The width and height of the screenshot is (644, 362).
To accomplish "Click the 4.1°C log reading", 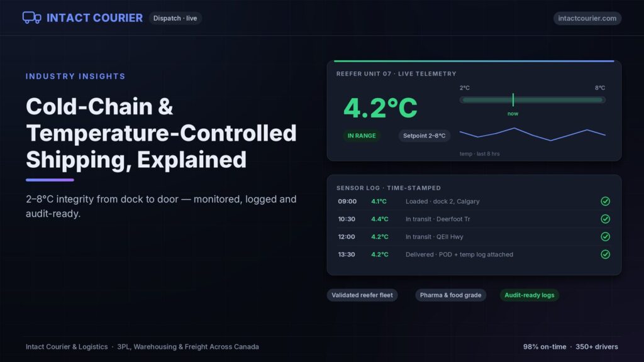I will [x=379, y=201].
